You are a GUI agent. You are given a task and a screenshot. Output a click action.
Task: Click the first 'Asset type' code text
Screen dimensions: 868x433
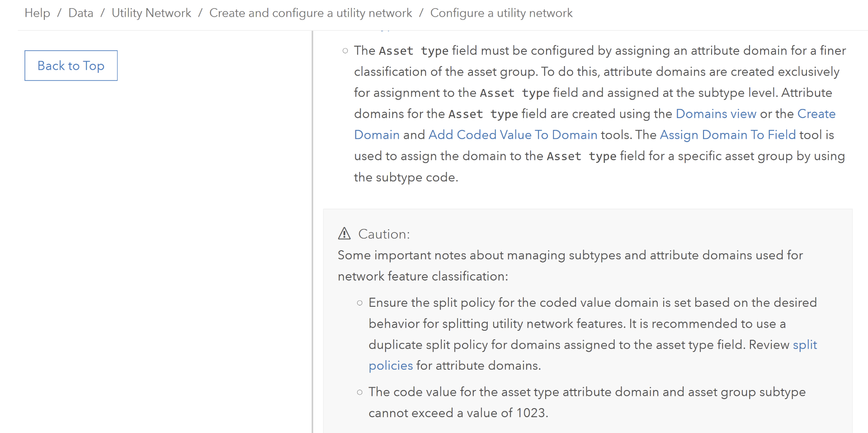pyautogui.click(x=414, y=51)
